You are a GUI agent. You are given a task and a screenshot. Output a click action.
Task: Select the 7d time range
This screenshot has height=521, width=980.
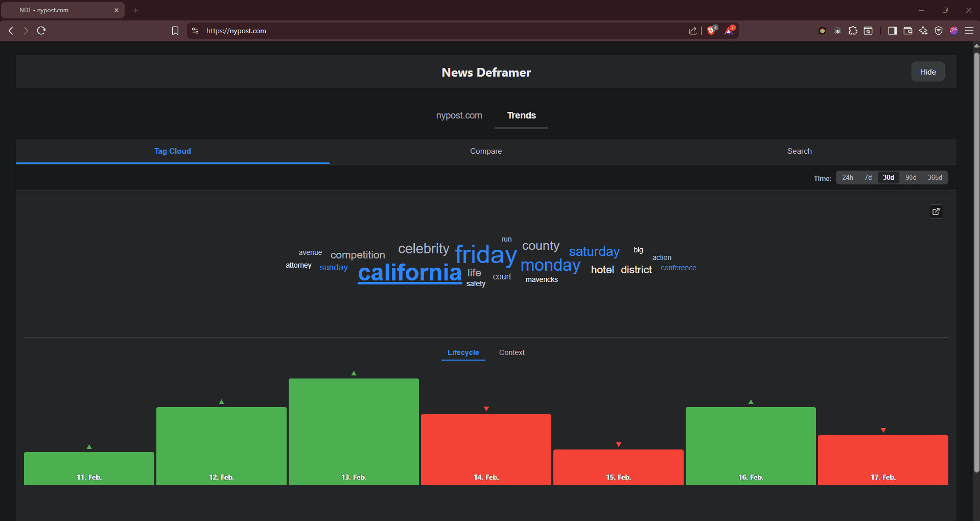coord(868,178)
